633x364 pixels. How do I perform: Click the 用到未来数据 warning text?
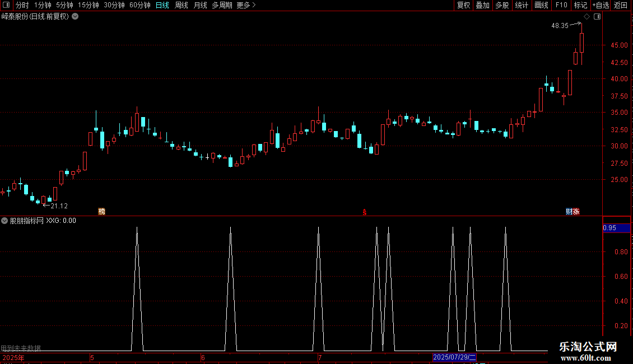[x=21, y=348]
